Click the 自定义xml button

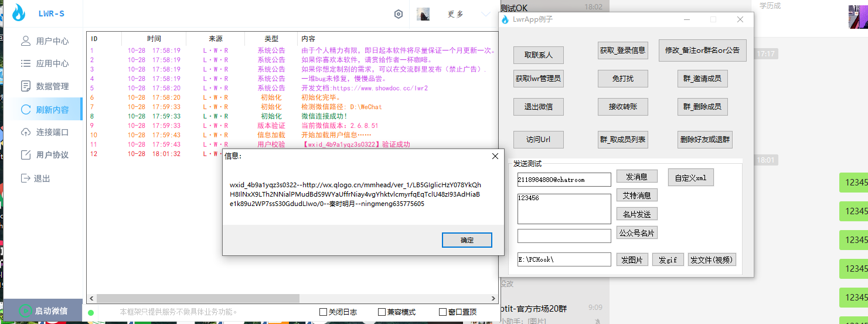click(x=691, y=178)
